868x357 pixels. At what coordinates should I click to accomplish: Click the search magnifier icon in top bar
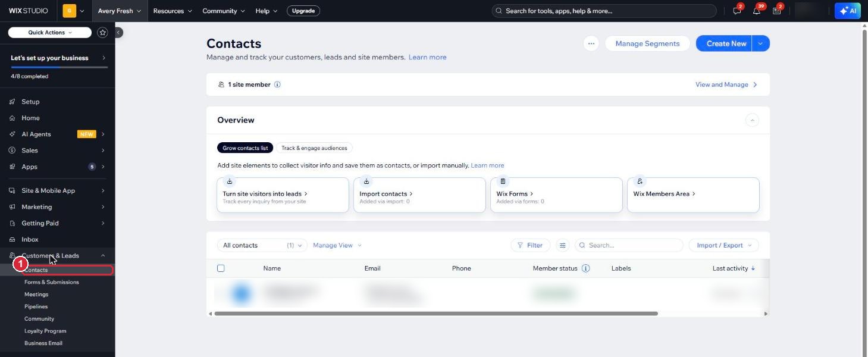tap(499, 11)
